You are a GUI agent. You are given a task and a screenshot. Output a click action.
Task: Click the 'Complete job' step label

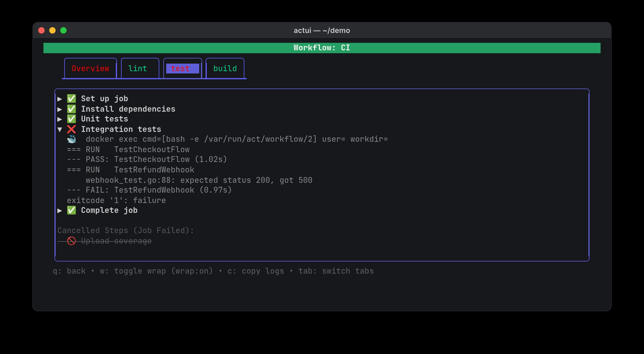tap(109, 210)
